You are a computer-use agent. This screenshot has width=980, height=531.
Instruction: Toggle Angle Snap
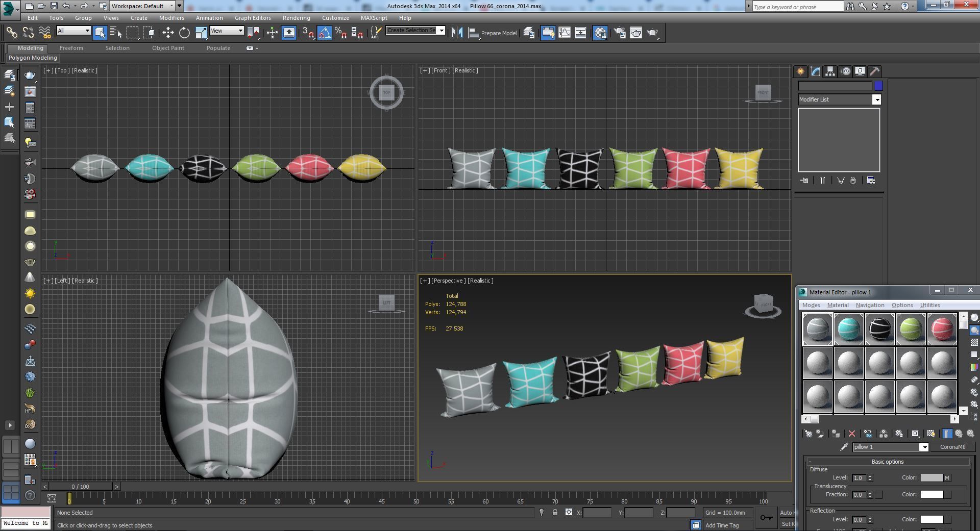pos(325,33)
